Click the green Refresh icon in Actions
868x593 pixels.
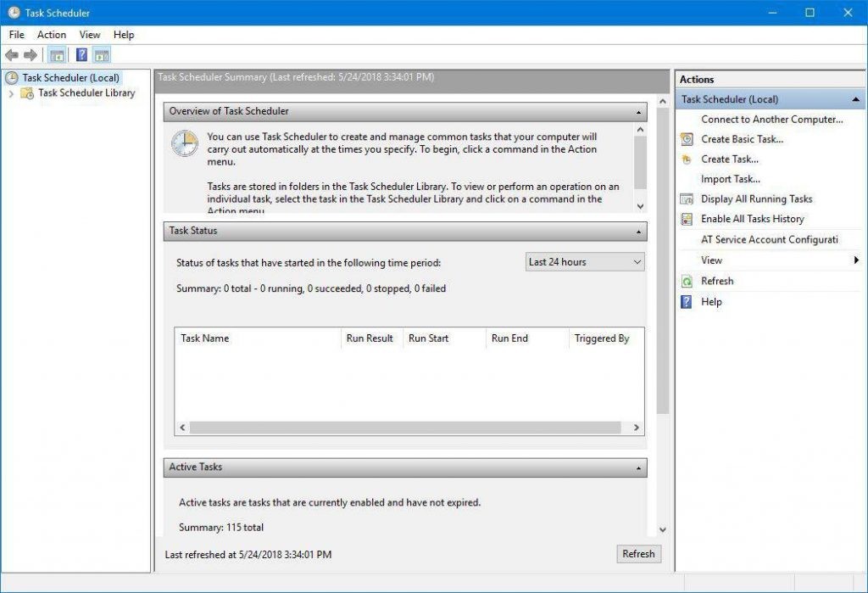(x=687, y=281)
